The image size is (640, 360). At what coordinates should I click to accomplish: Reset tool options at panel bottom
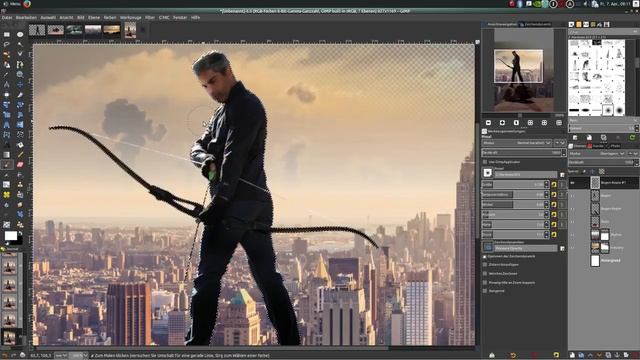coord(556,355)
